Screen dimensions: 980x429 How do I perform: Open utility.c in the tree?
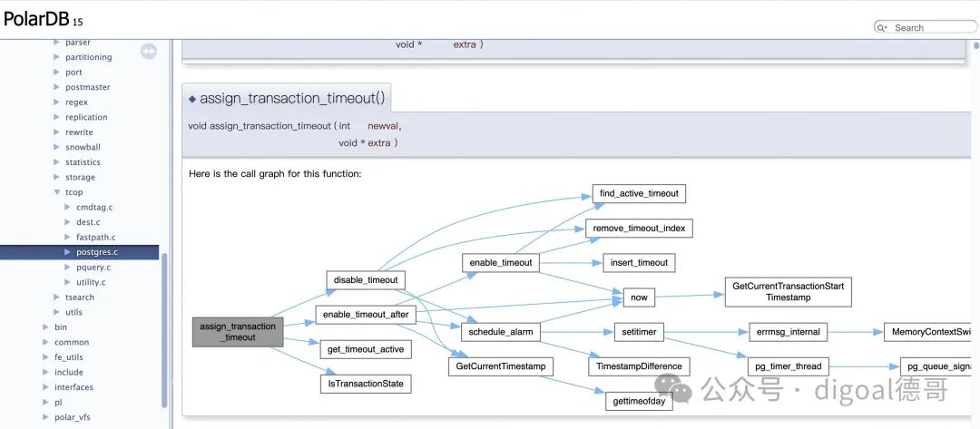pos(92,282)
